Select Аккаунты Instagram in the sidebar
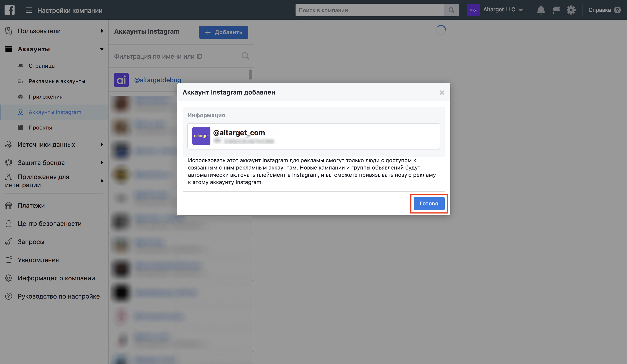 pyautogui.click(x=54, y=112)
